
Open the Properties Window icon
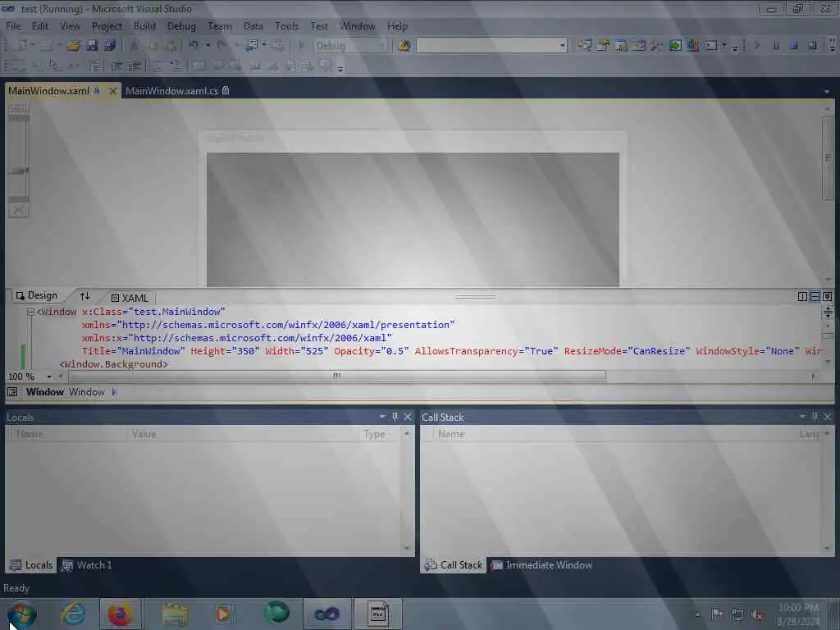(x=603, y=46)
